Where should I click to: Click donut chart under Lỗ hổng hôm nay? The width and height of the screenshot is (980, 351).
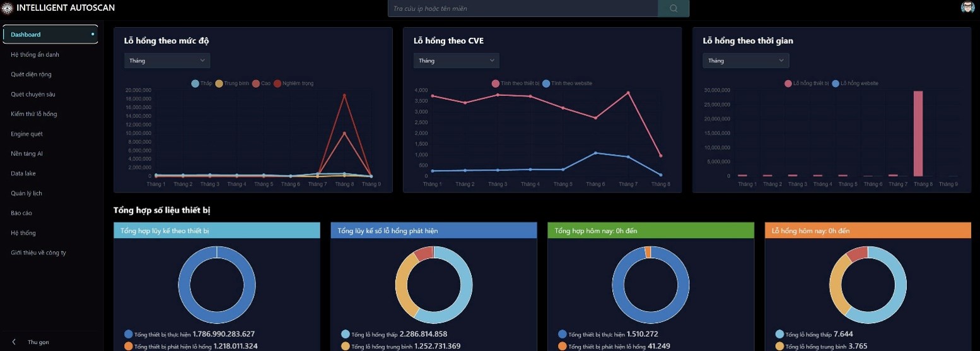868,285
